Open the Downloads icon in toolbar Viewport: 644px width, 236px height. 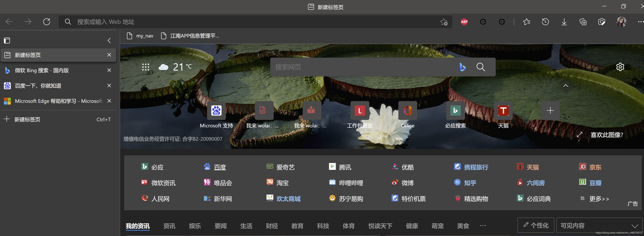click(x=564, y=22)
